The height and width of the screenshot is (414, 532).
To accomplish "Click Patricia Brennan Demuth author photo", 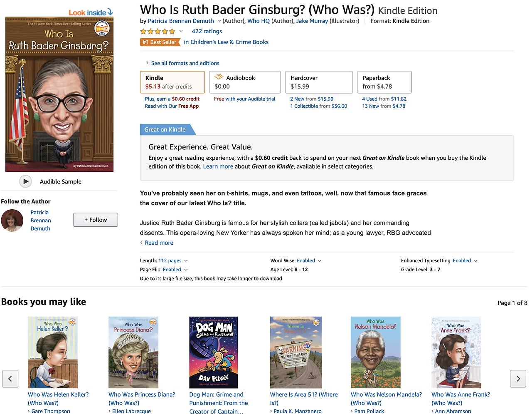I will pos(12,221).
